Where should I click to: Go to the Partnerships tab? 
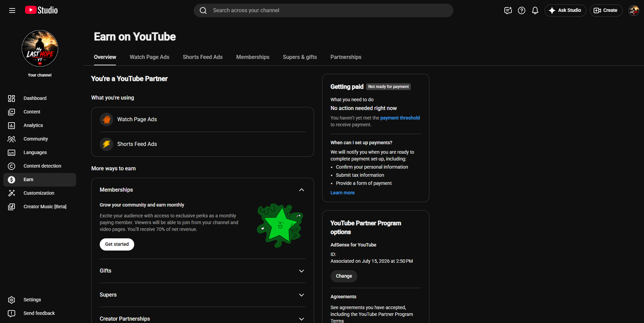[x=346, y=57]
